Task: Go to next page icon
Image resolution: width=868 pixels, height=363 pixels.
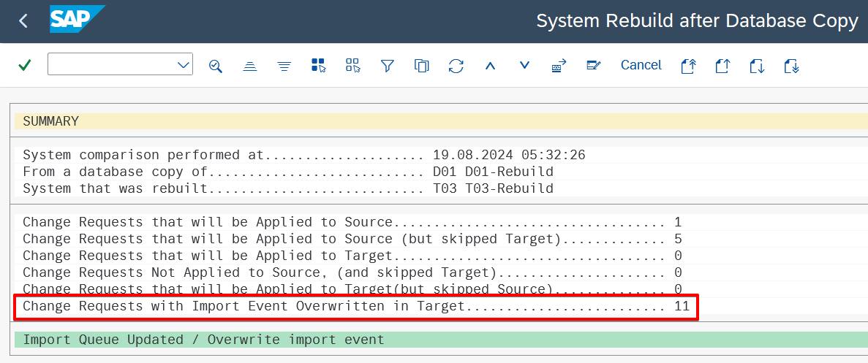Action: click(x=757, y=66)
